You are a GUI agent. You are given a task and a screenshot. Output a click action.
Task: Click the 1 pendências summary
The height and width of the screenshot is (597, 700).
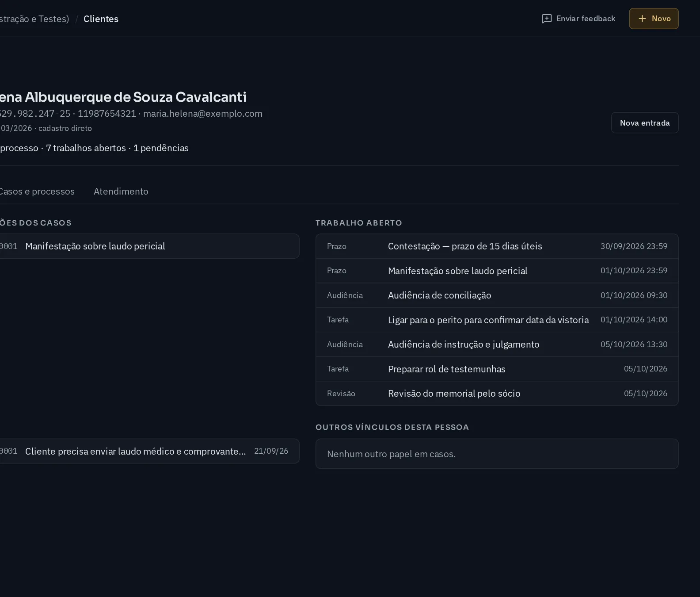(161, 148)
